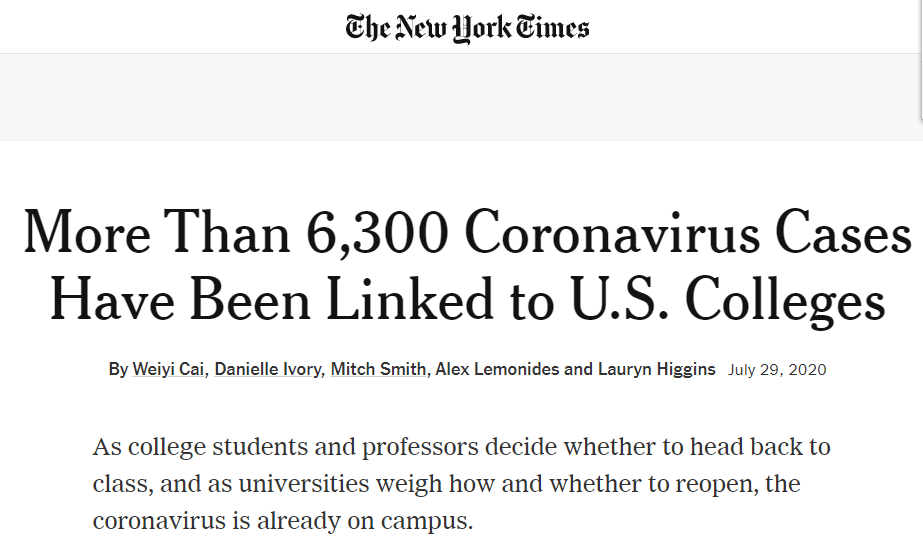
Task: Open Danielle Ivory's author link
Action: [266, 369]
